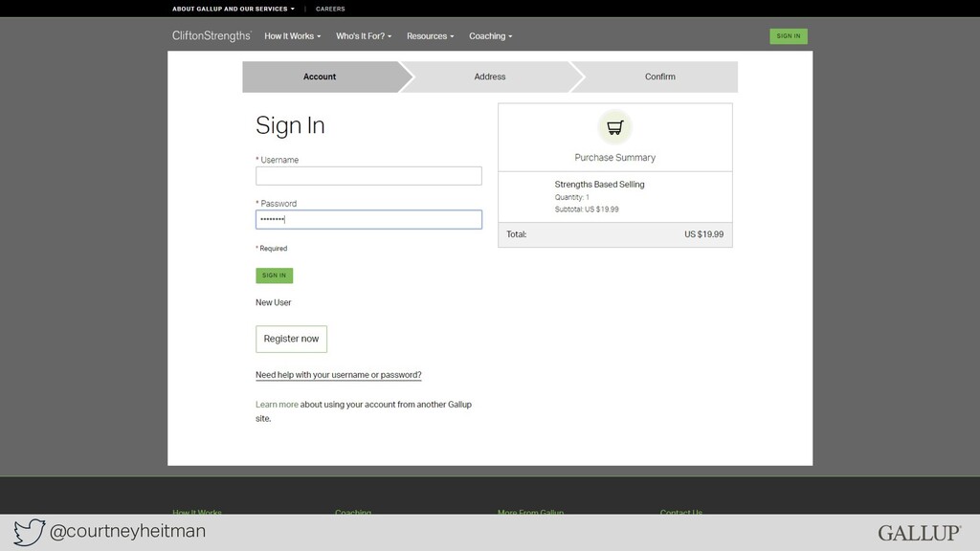The width and height of the screenshot is (980, 551).
Task: Open the Learn more link
Action: coord(277,405)
